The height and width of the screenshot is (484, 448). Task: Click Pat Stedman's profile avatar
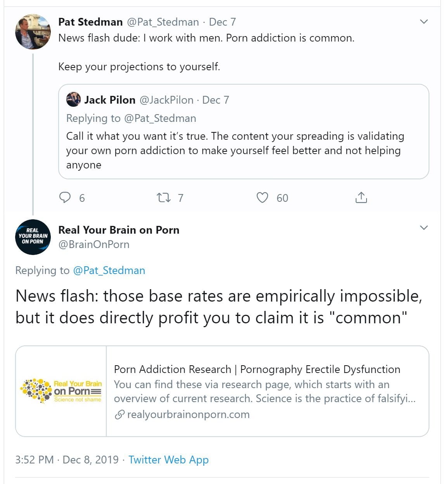click(33, 32)
